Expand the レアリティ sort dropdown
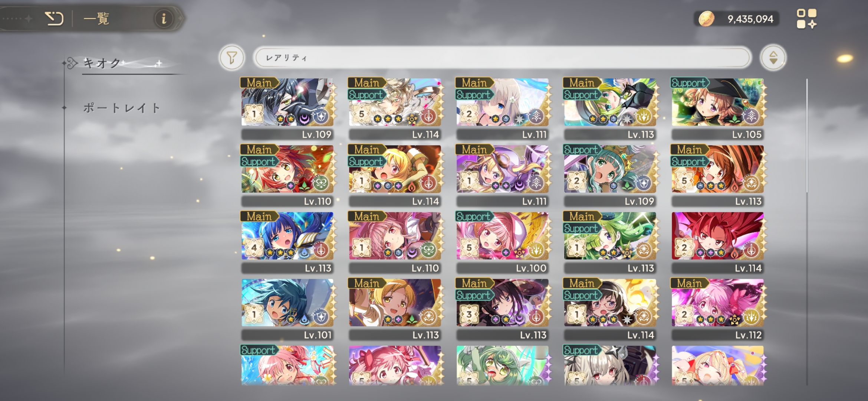 click(503, 58)
